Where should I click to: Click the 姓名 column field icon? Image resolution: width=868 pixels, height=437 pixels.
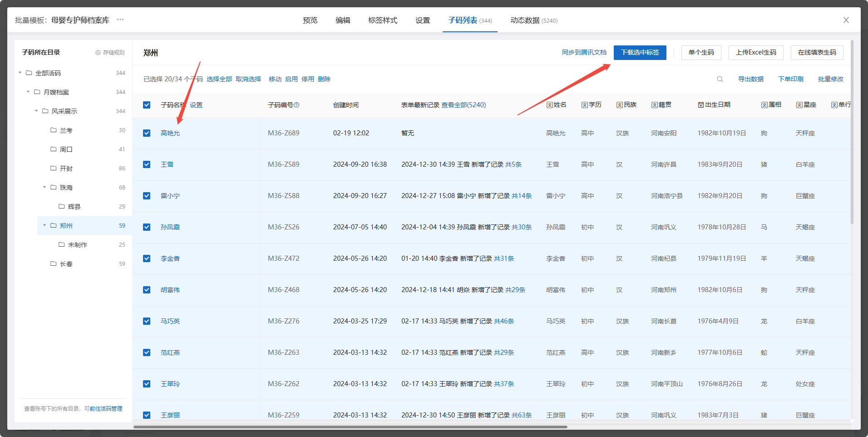click(549, 105)
